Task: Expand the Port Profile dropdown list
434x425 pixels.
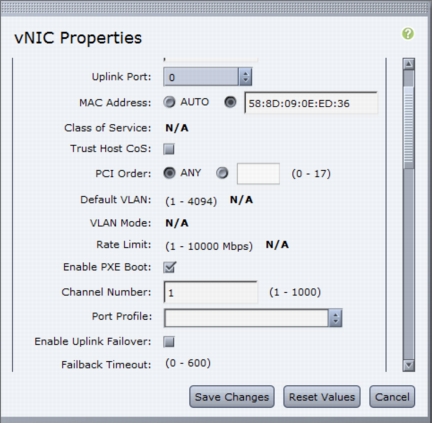Action: tap(253, 318)
